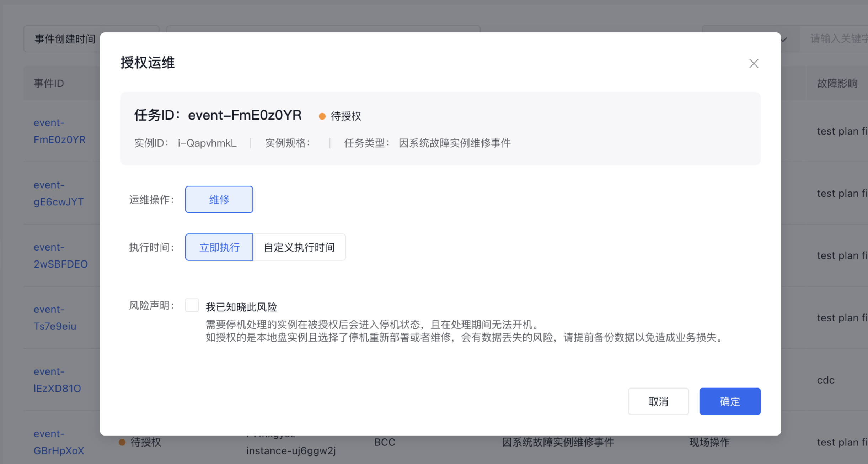Confirm with the 确定 button
The image size is (868, 464).
coord(730,401)
